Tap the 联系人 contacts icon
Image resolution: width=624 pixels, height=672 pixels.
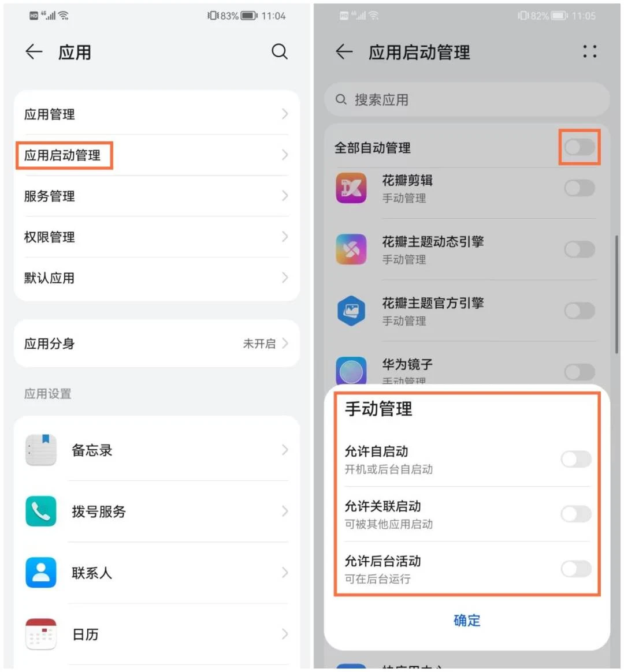41,572
